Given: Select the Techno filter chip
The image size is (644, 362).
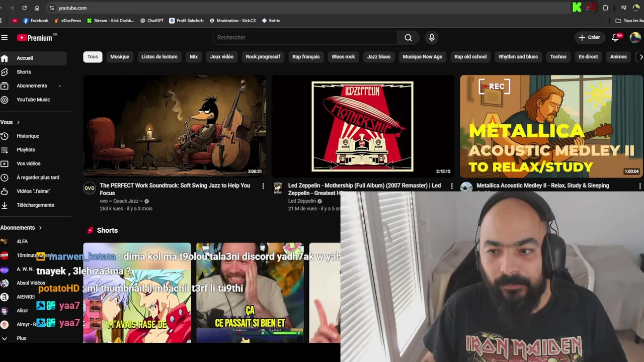Looking at the screenshot, I should pos(558,57).
